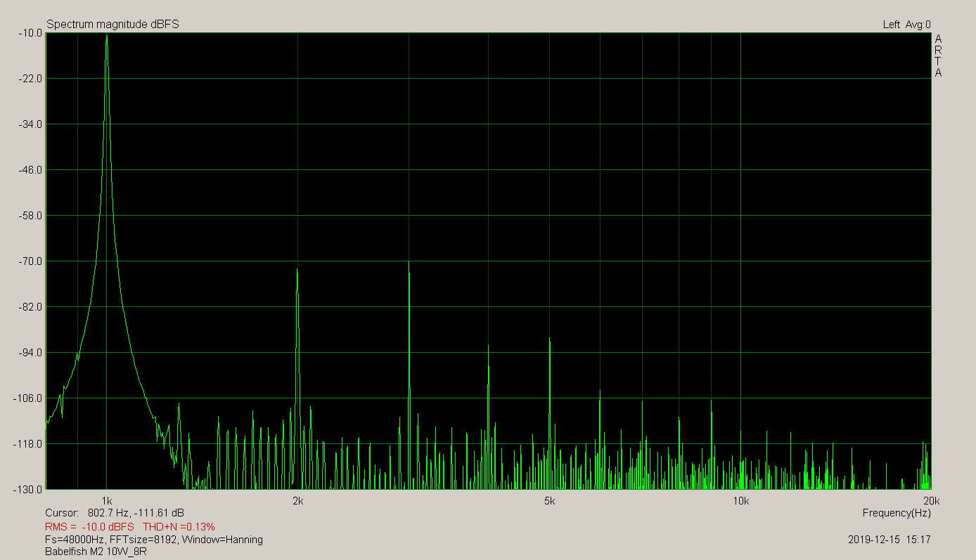Click the -106.0 y-axis value
The width and height of the screenshot is (976, 560).
click(x=28, y=398)
